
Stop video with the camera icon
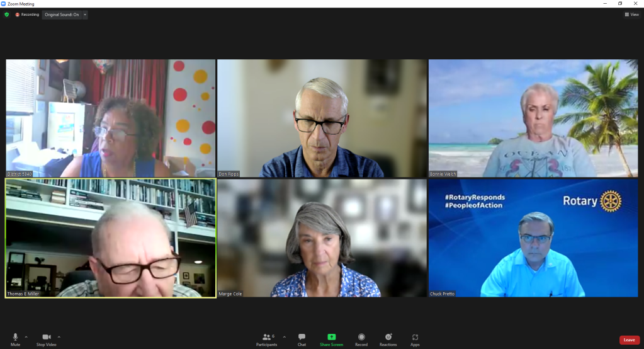[46, 338]
